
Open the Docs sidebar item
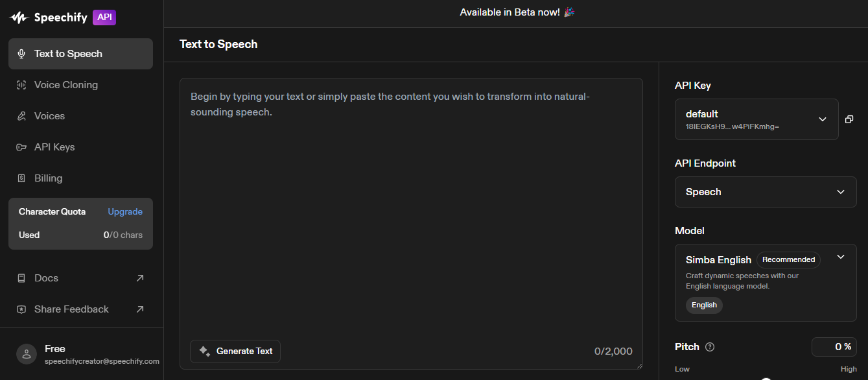click(47, 278)
